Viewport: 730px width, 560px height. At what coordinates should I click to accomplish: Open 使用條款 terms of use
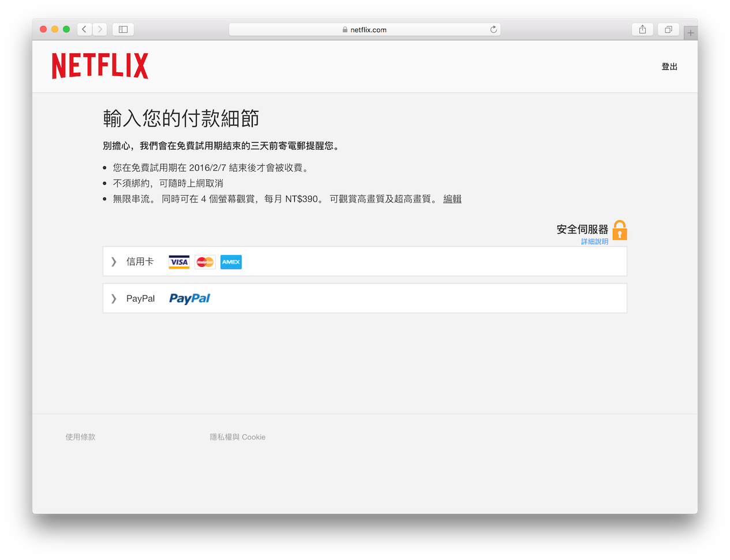80,437
